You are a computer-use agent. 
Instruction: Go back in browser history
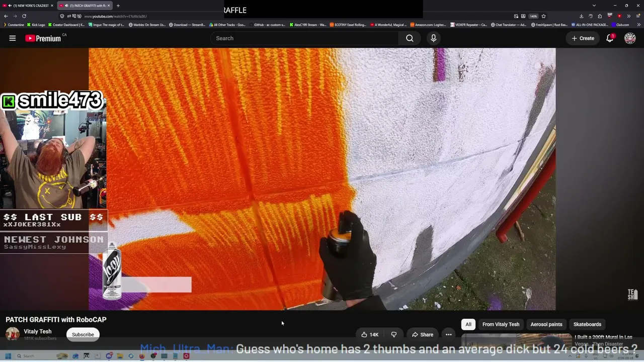pos(6,16)
